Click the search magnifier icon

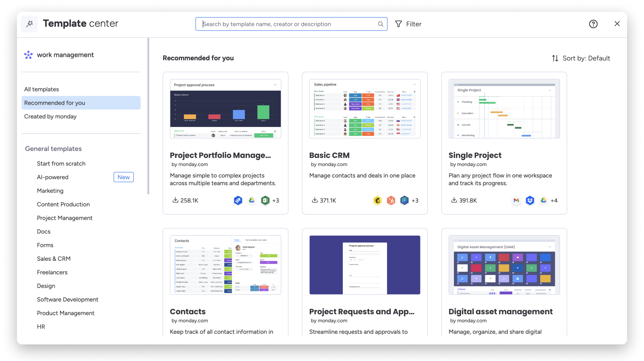tap(380, 24)
